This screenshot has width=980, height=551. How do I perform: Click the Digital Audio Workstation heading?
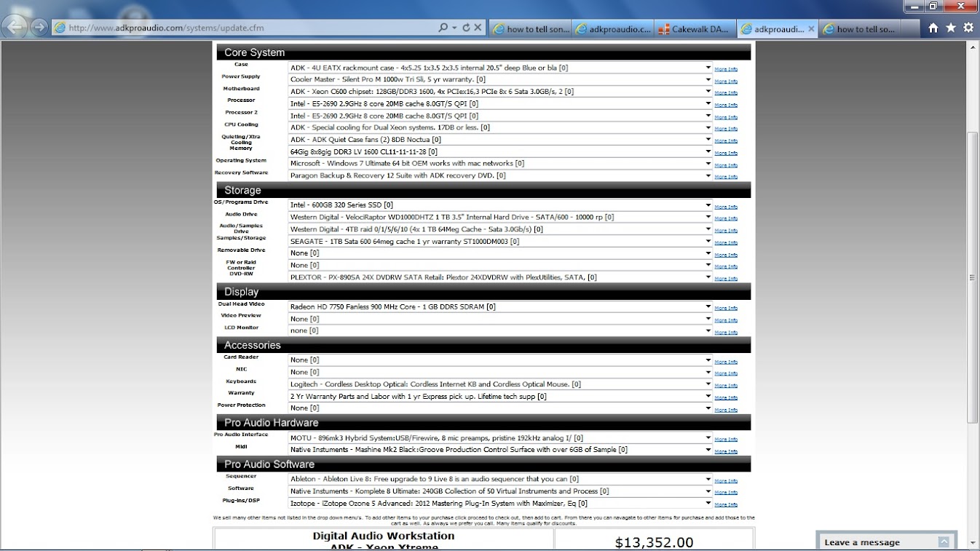384,536
